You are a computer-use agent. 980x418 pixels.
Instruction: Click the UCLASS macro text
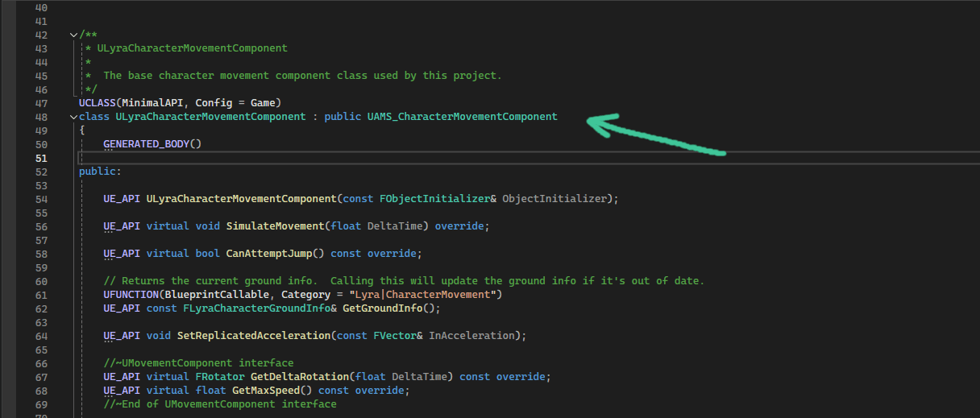pos(98,103)
